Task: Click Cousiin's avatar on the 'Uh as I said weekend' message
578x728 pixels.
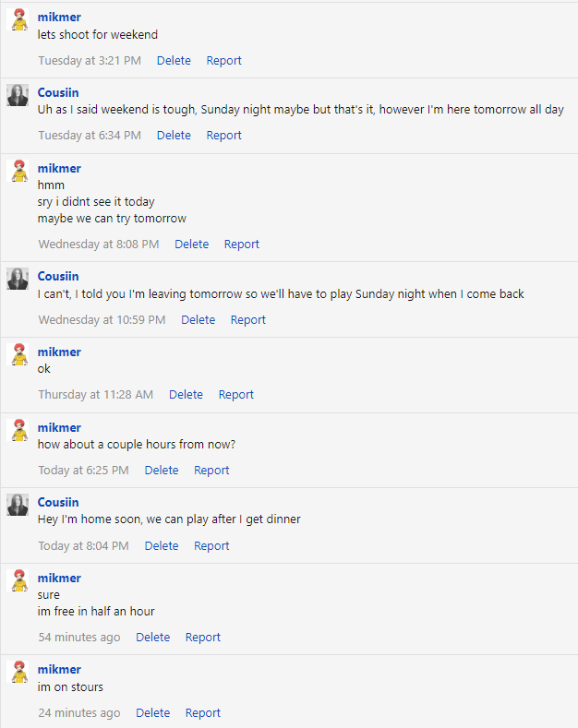Action: pyautogui.click(x=18, y=95)
